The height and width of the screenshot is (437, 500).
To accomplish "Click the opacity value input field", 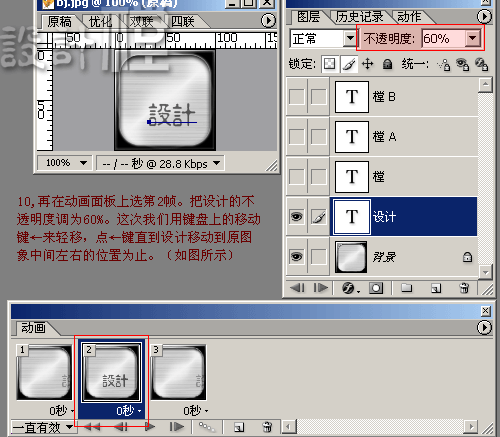I will tap(444, 38).
